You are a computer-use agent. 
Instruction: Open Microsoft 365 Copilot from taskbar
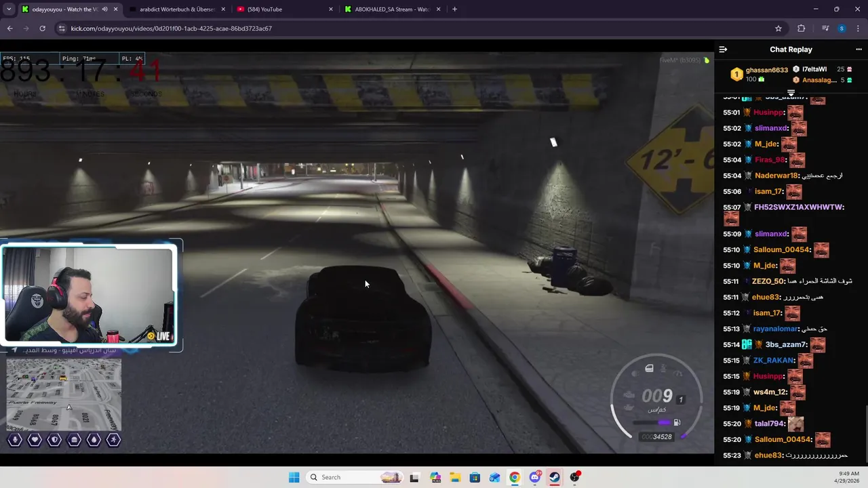[435, 477]
